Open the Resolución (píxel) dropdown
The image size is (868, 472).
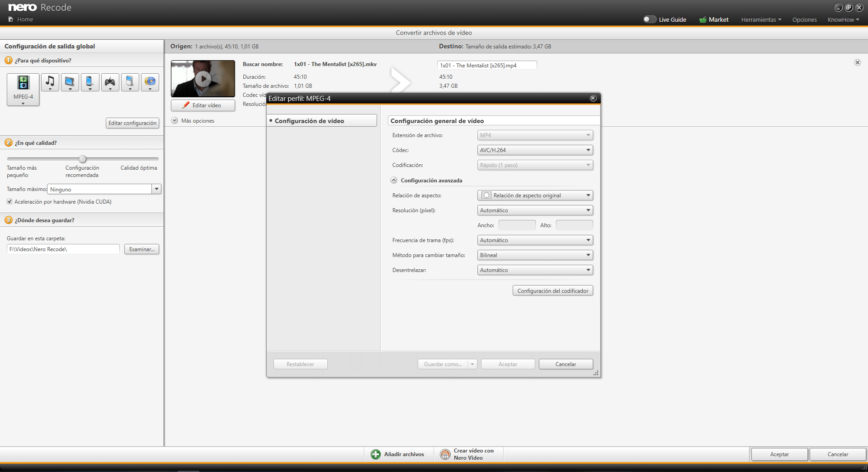535,210
